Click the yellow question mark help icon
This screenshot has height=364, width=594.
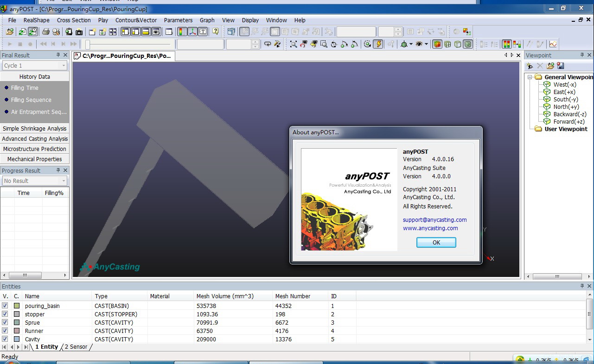point(216,31)
